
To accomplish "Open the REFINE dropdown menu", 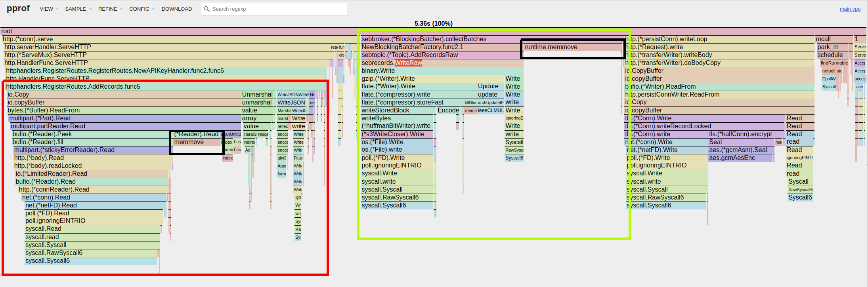I will (x=110, y=9).
